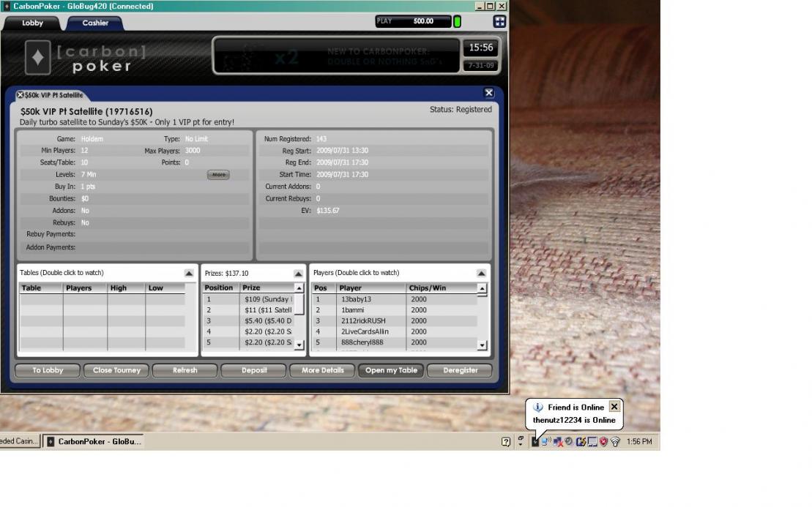Click the CarbonPoker title bar icon
812x507 pixels.
6,6
